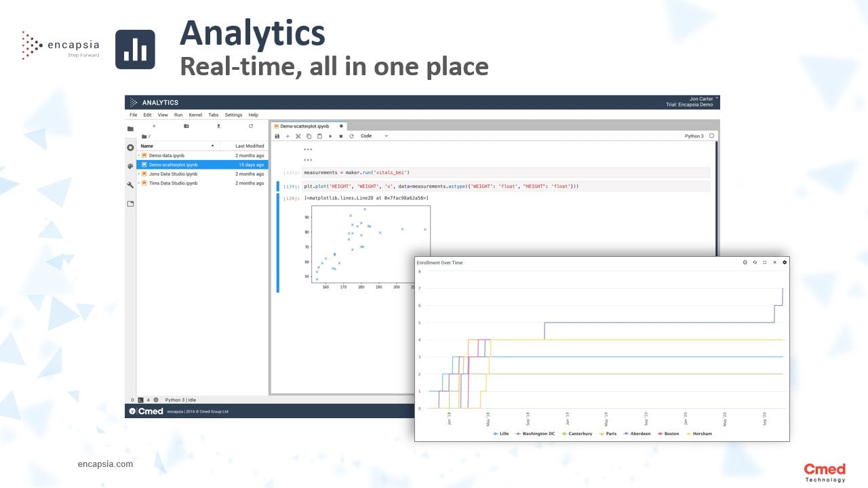
Task: Restart the kernel with the notebook toolbar reload icon
Action: (351, 136)
